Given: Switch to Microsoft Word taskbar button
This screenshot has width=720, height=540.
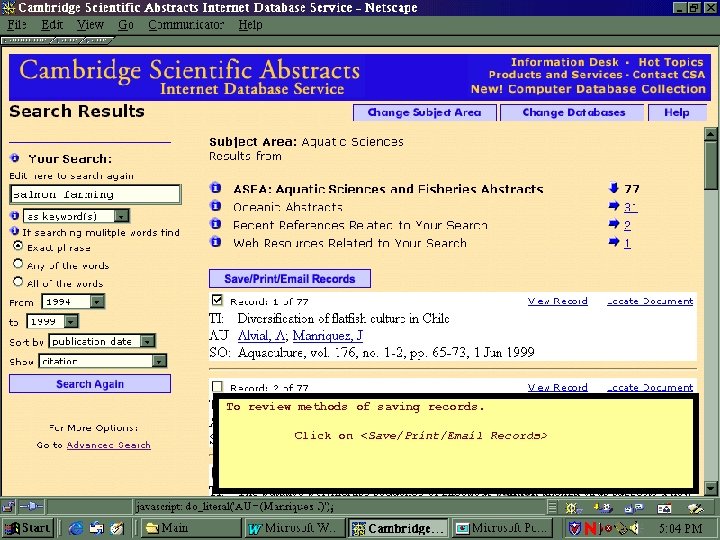Looking at the screenshot, I should pyautogui.click(x=294, y=528).
